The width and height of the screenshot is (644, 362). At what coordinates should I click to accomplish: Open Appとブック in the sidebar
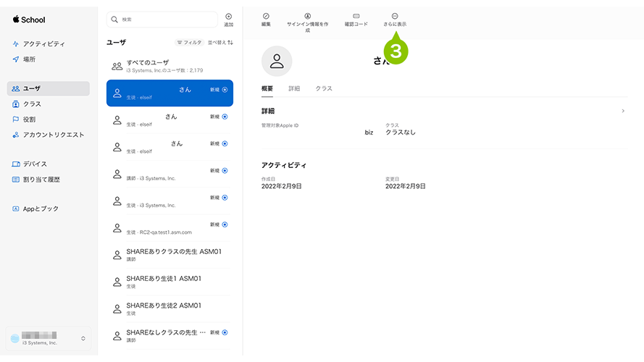point(35,209)
